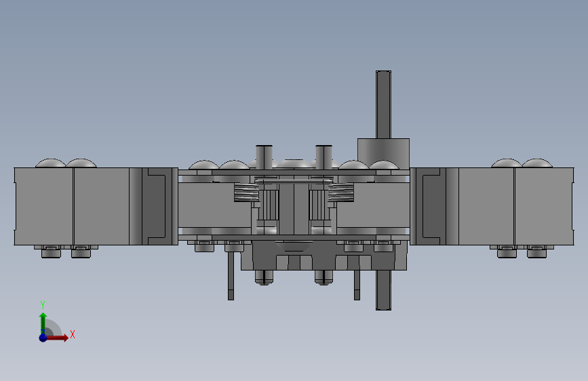Select the outermost right rectangular block

pyautogui.click(x=544, y=206)
